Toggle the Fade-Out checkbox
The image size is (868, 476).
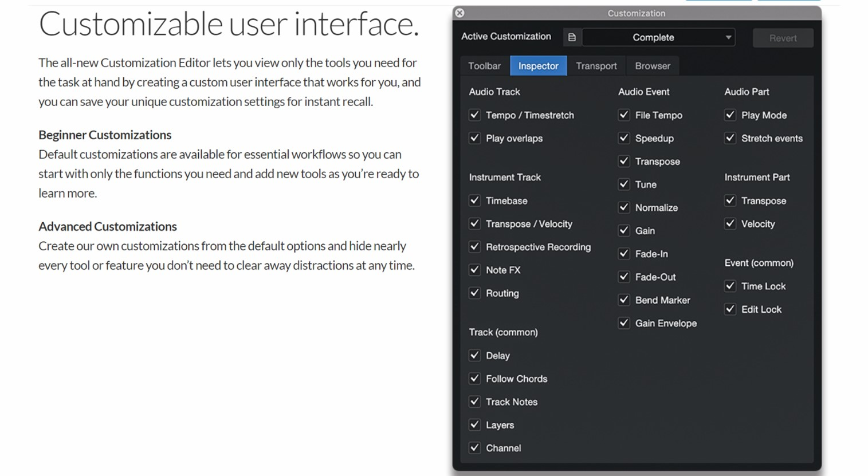coord(624,276)
